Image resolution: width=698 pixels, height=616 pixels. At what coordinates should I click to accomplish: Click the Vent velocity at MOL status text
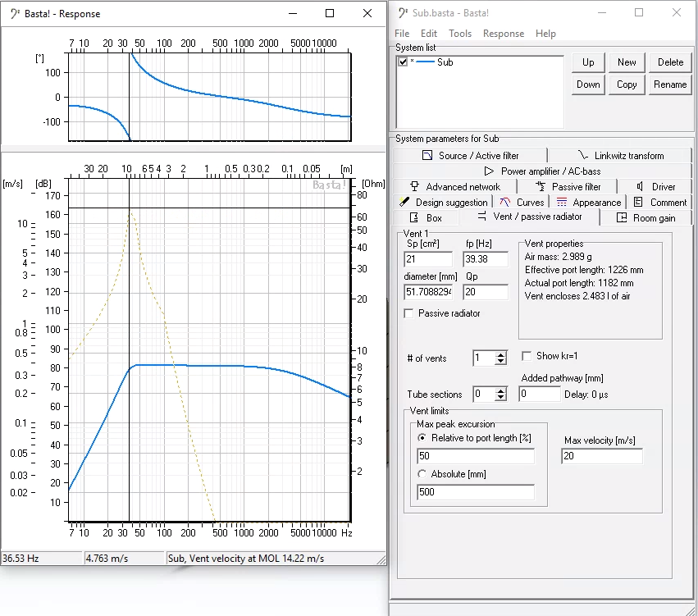(x=246, y=558)
